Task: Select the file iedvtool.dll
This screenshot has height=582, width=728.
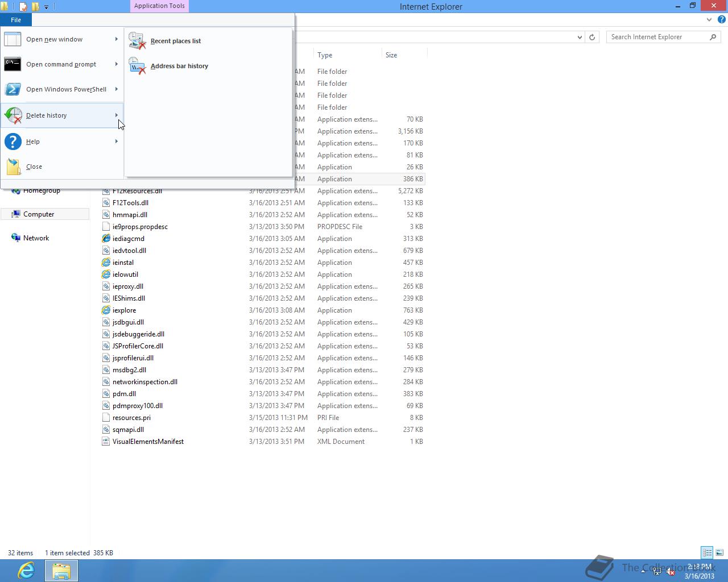Action: pyautogui.click(x=129, y=251)
